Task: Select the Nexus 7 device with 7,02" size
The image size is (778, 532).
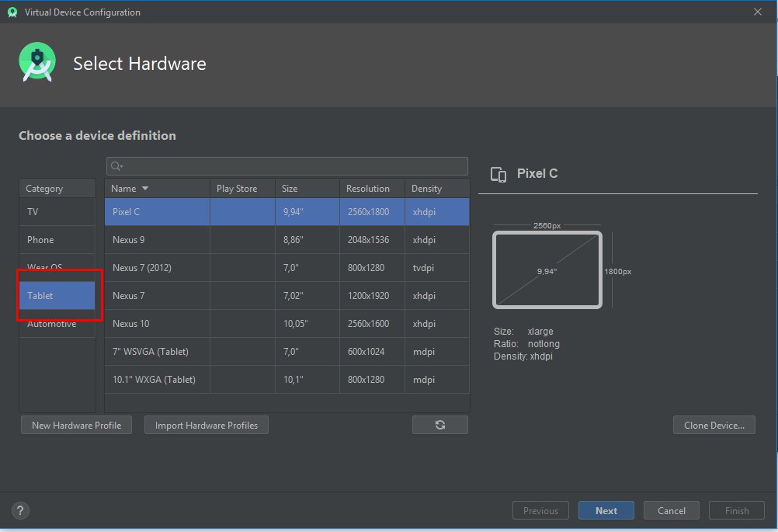Action: click(x=287, y=296)
